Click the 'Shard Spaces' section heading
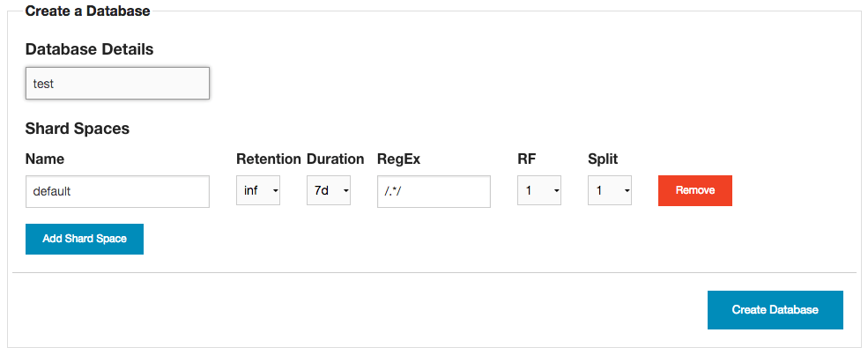Image resolution: width=868 pixels, height=355 pixels. (x=78, y=129)
